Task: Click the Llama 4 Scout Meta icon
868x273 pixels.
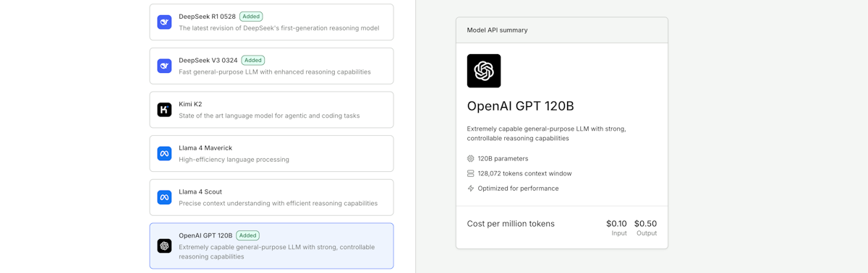Action: tap(164, 197)
